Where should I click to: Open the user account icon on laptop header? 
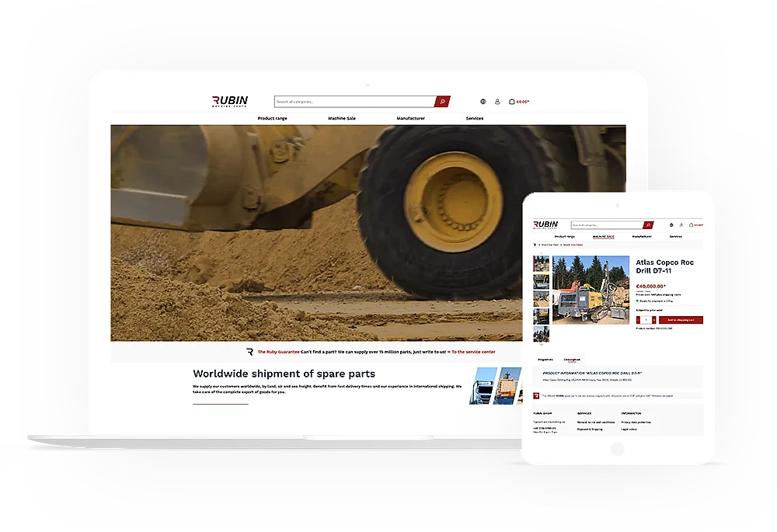(x=497, y=102)
